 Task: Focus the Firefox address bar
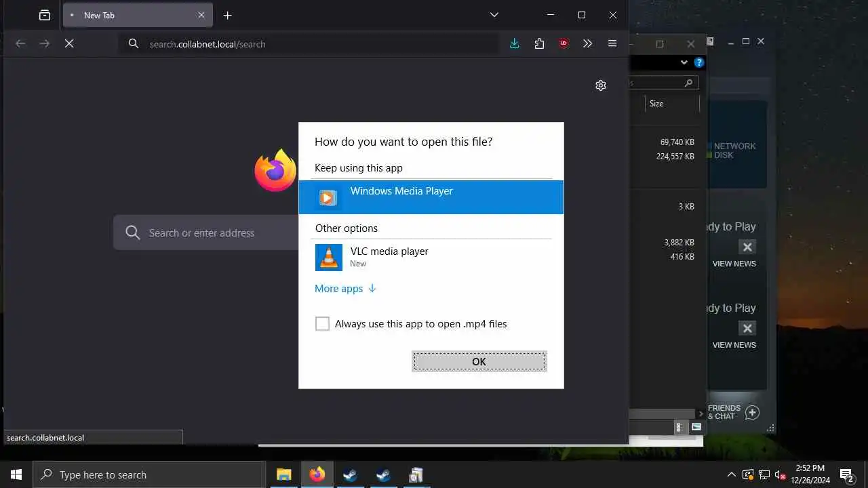[x=309, y=44]
